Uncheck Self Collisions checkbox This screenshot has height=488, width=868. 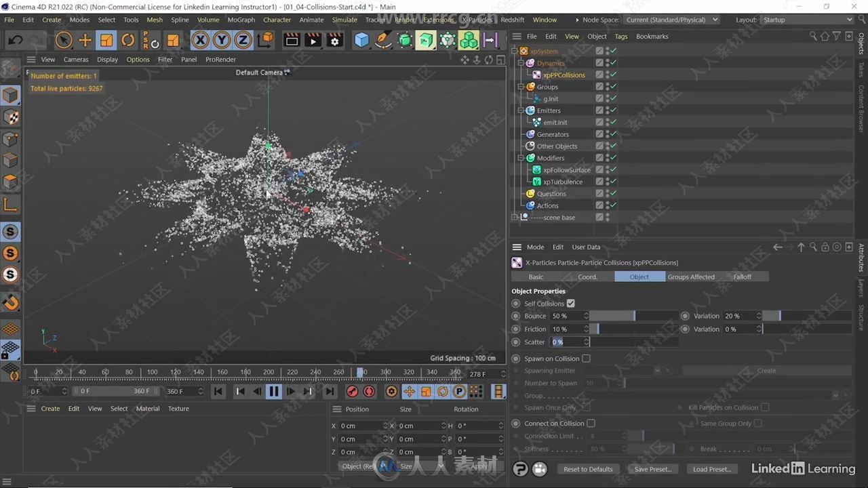[x=570, y=304]
